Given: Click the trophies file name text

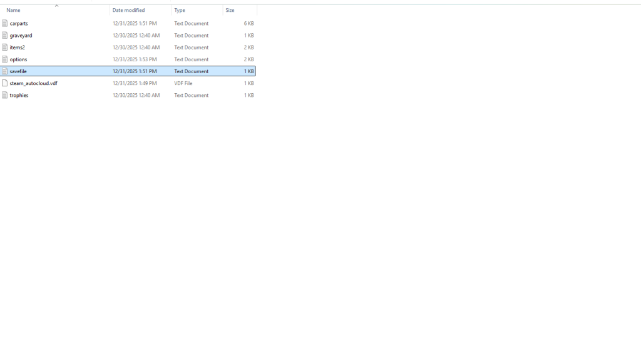Looking at the screenshot, I should (x=19, y=95).
